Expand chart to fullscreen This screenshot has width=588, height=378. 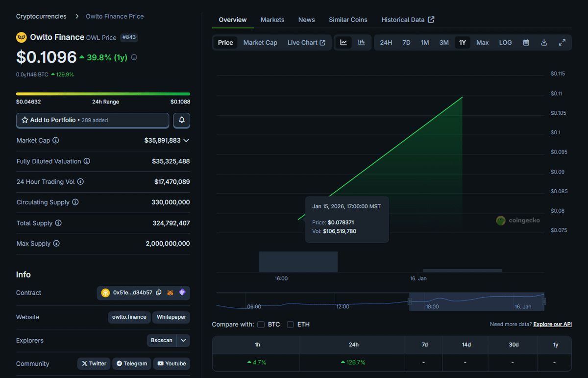(x=562, y=43)
